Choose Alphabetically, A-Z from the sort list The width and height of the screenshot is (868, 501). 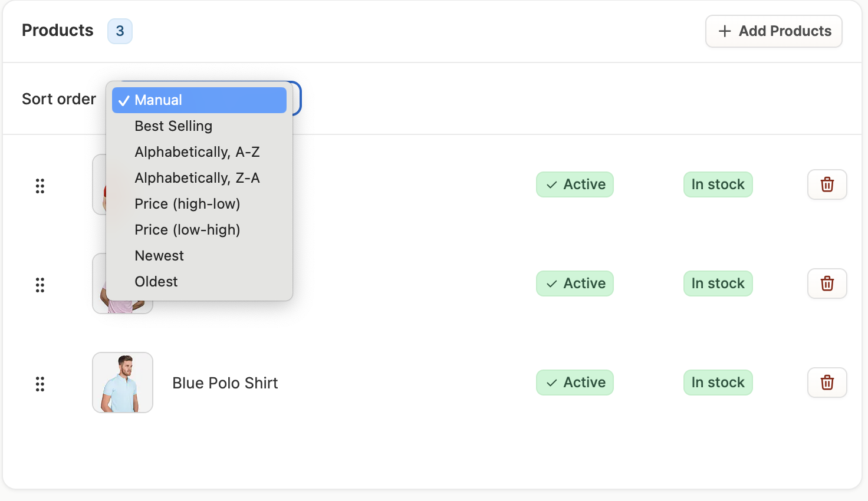pos(197,152)
